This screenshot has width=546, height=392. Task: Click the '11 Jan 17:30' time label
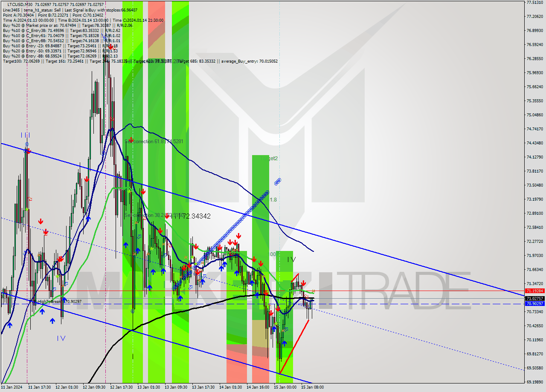[x=40, y=387]
